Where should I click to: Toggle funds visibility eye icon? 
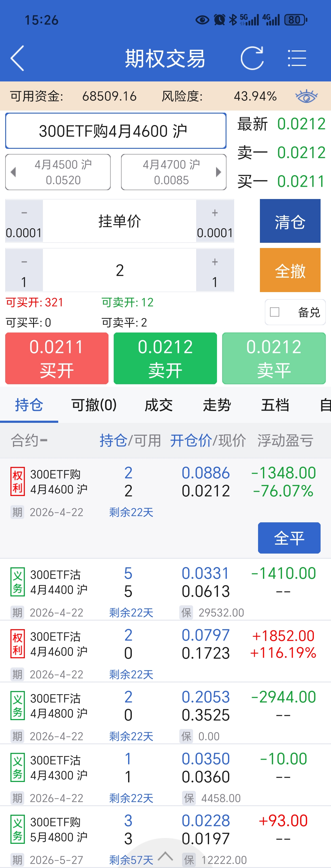coord(306,97)
